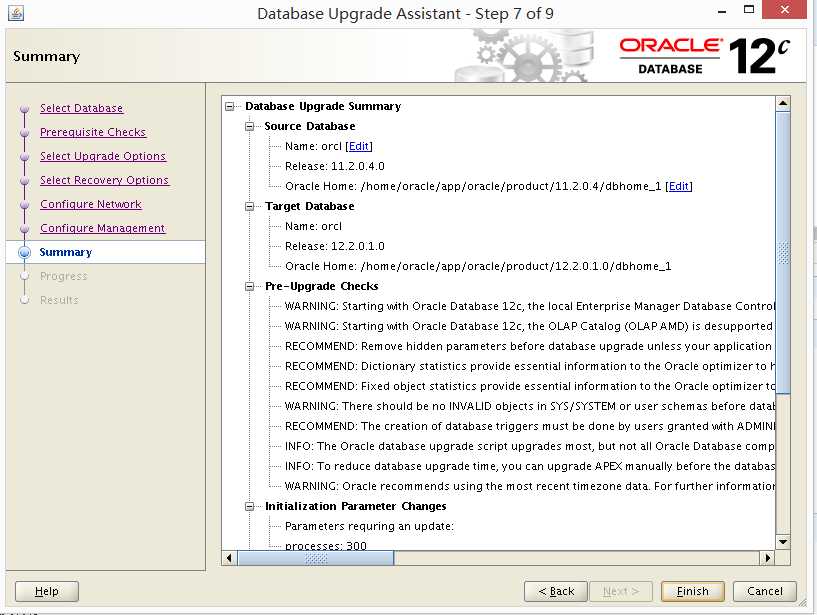Select the target Oracle Home 12.2.0.1.0 path row
The width and height of the screenshot is (817, 615).
tap(478, 266)
